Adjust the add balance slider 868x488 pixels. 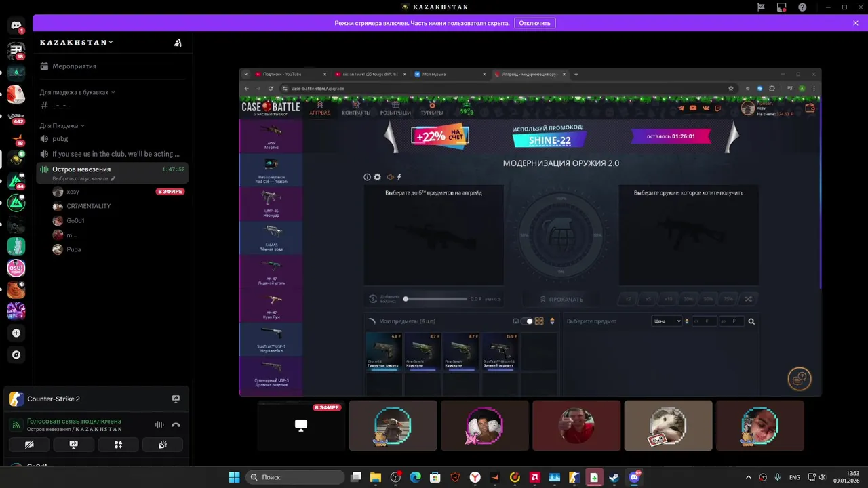pos(436,299)
